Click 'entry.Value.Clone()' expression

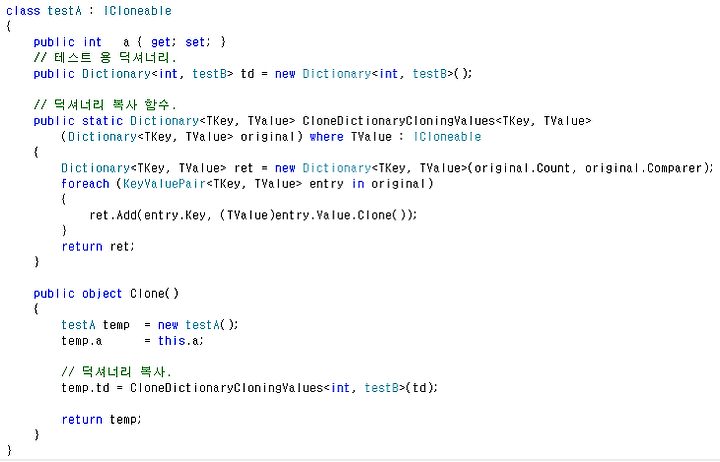pyautogui.click(x=343, y=215)
